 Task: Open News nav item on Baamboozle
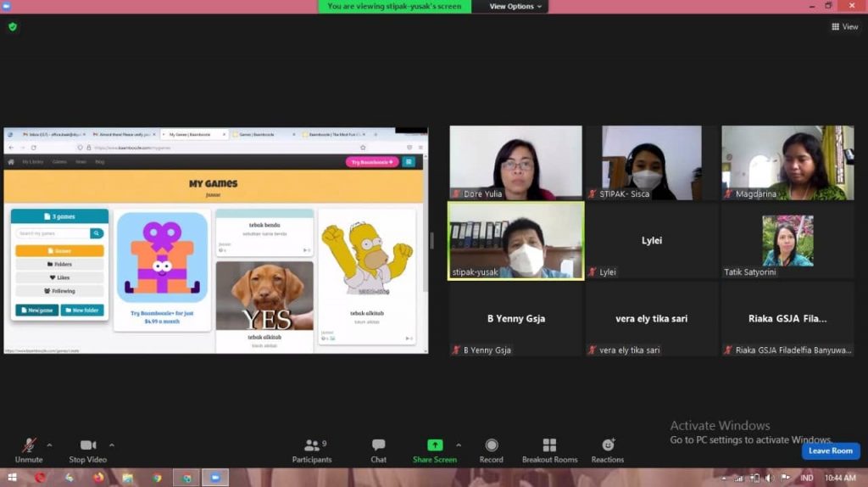[x=81, y=162]
